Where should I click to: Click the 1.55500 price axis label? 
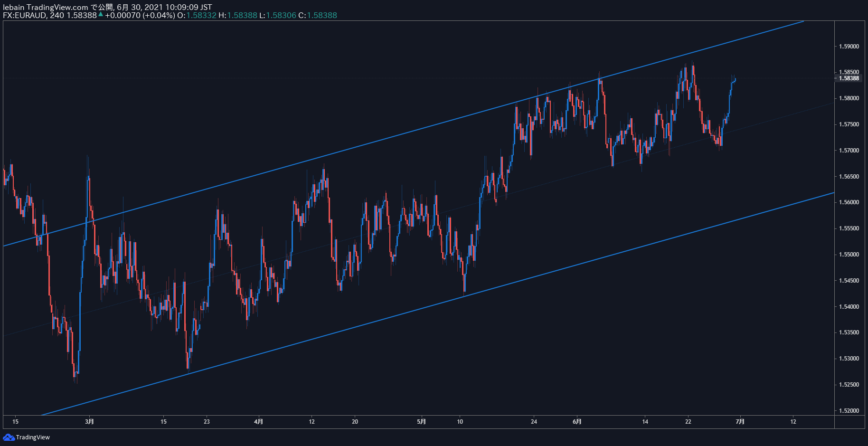click(x=849, y=228)
